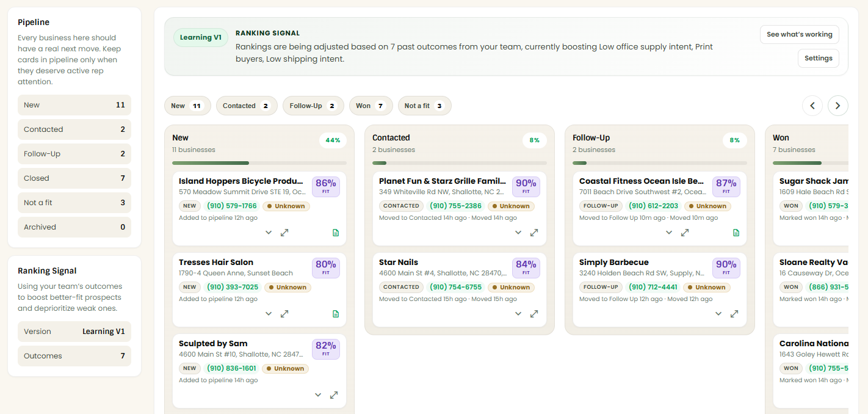Call Coastal Fitness at (910) 612-2203

(x=654, y=206)
